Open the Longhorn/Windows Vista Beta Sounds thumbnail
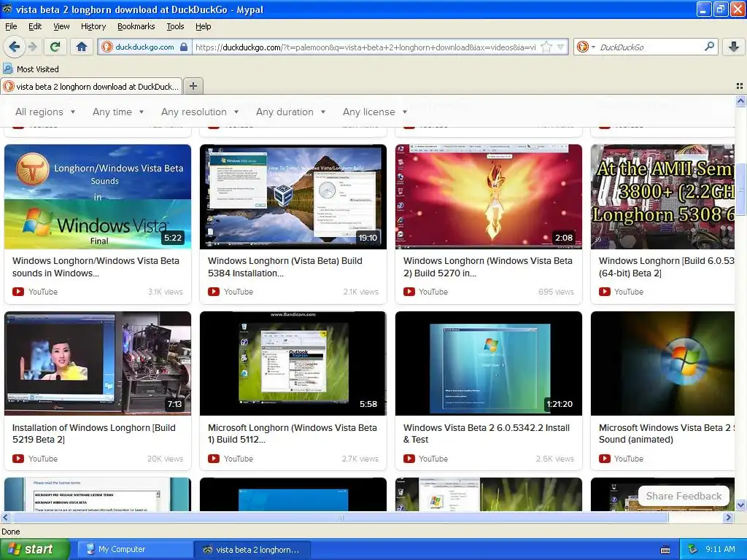 (98, 197)
